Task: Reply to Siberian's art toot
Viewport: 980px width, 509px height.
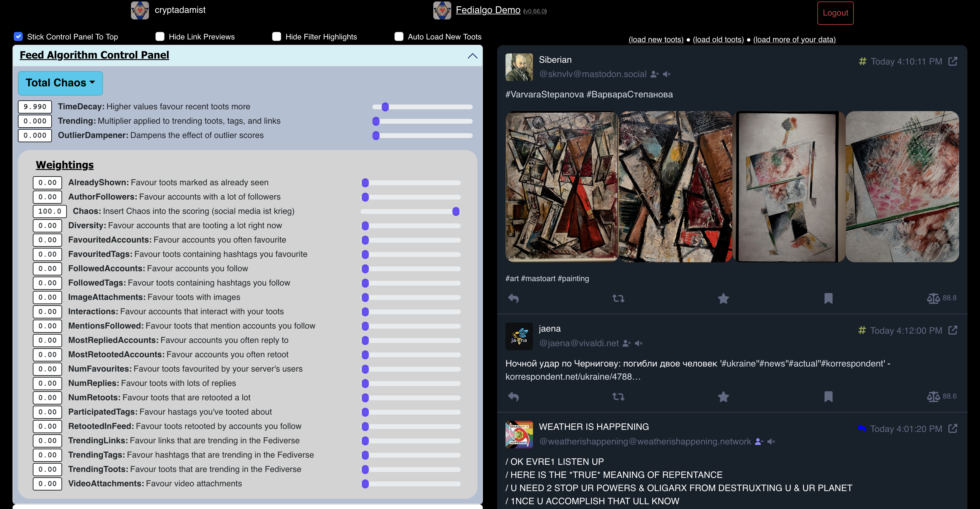Action: pos(513,298)
